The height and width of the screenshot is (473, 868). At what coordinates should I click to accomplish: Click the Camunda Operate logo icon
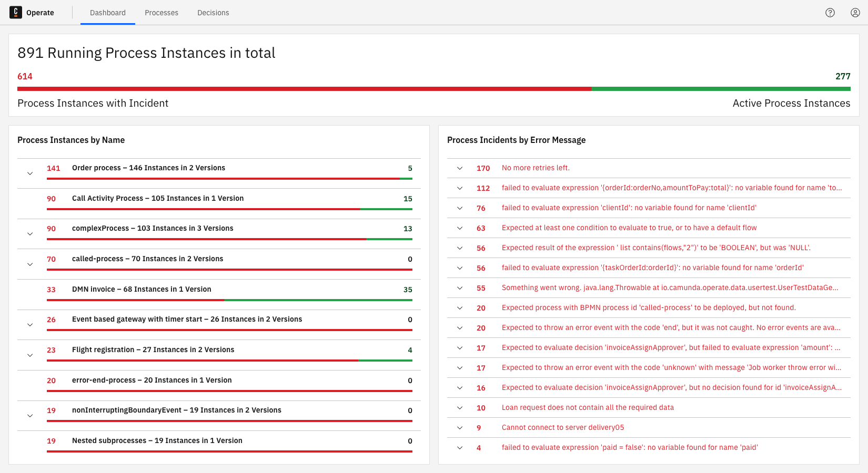tap(16, 13)
